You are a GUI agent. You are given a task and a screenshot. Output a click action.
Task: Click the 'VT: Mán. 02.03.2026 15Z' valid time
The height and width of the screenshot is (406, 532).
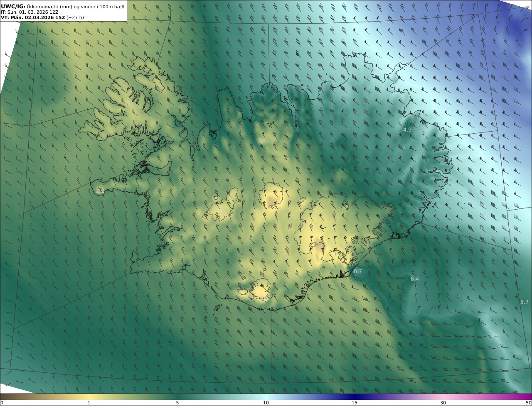tap(32, 17)
